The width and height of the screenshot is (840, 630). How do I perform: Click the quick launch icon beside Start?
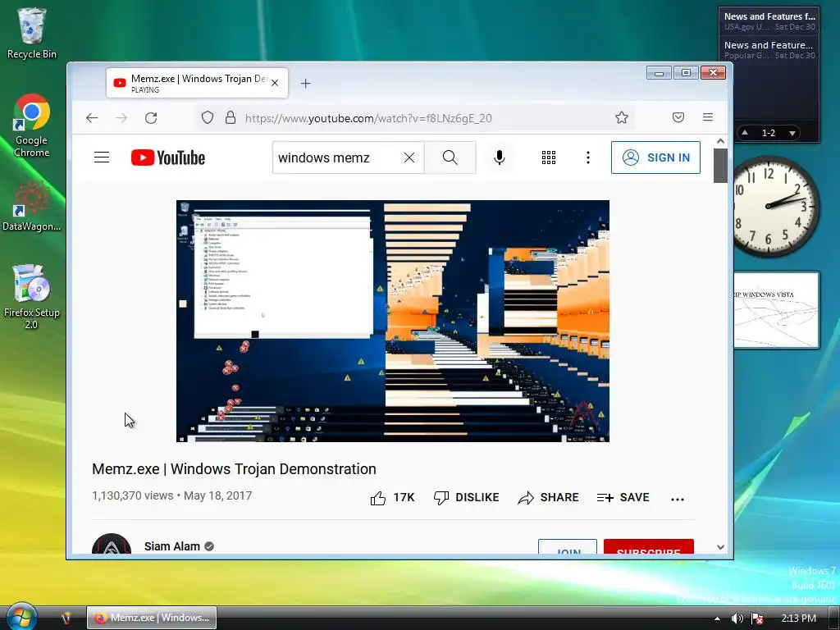pos(66,618)
